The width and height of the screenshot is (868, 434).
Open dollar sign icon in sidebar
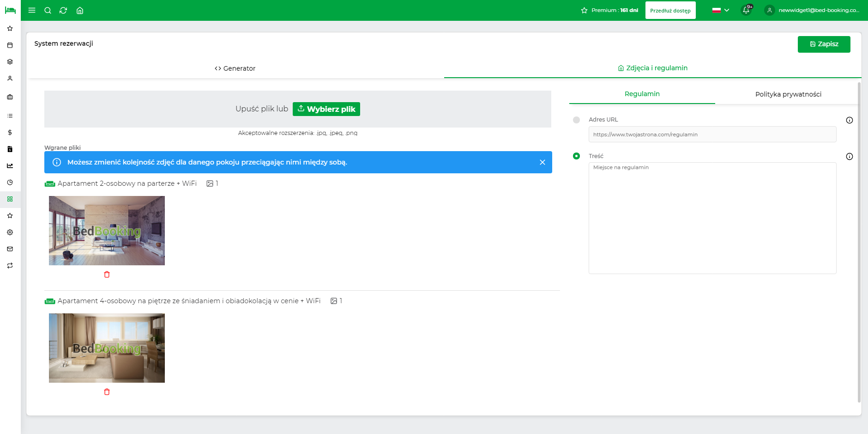10,132
